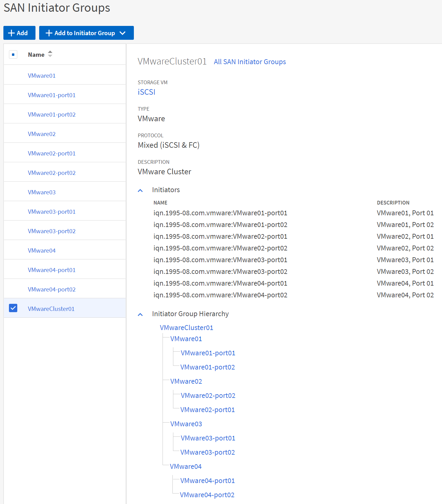
Task: Select VMware02-port02 in the hierarchy tree
Action: [208, 395]
